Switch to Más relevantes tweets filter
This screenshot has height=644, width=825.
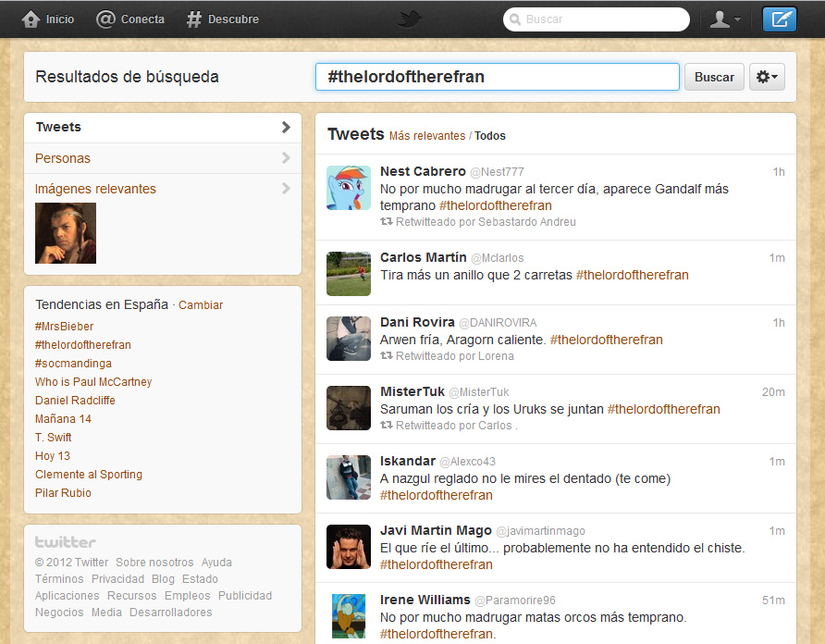pyautogui.click(x=427, y=136)
